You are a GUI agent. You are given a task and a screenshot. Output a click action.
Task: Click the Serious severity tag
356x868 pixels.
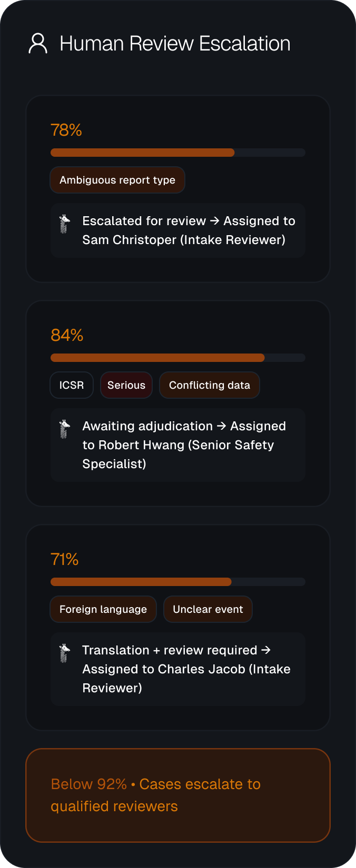[126, 385]
